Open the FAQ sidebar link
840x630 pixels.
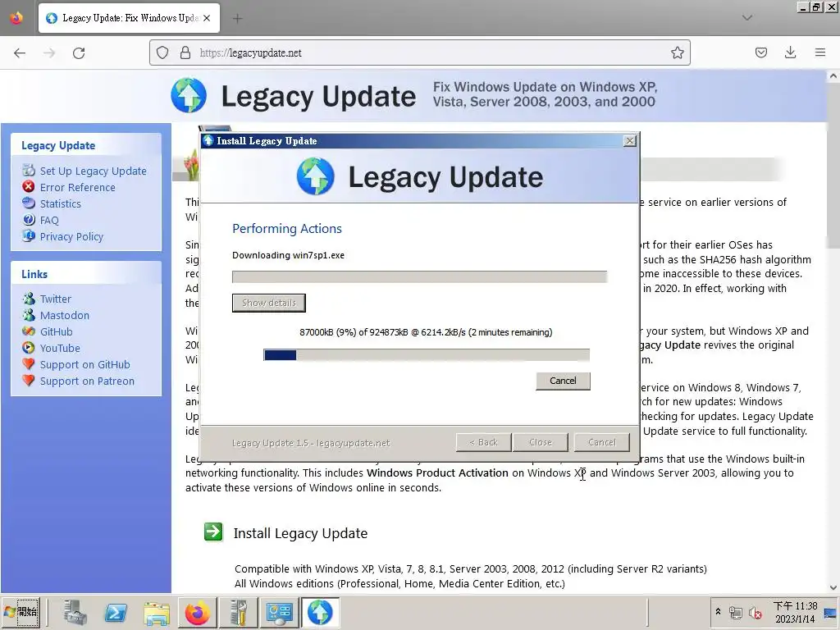(49, 220)
